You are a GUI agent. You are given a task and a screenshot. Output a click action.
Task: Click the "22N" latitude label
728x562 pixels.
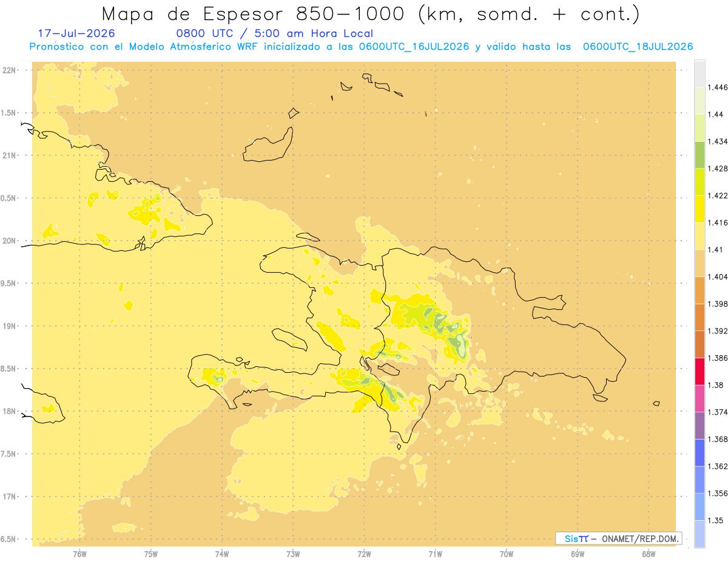(9, 70)
